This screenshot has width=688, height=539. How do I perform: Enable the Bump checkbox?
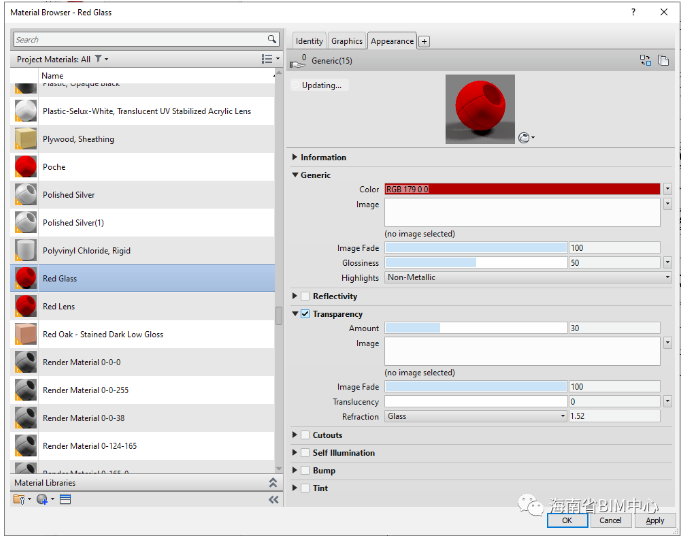pyautogui.click(x=306, y=471)
